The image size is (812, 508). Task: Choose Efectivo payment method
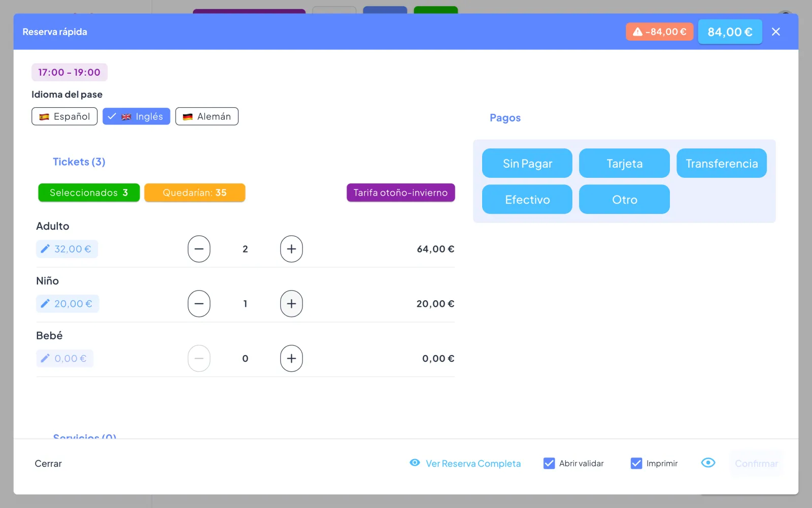tap(527, 199)
